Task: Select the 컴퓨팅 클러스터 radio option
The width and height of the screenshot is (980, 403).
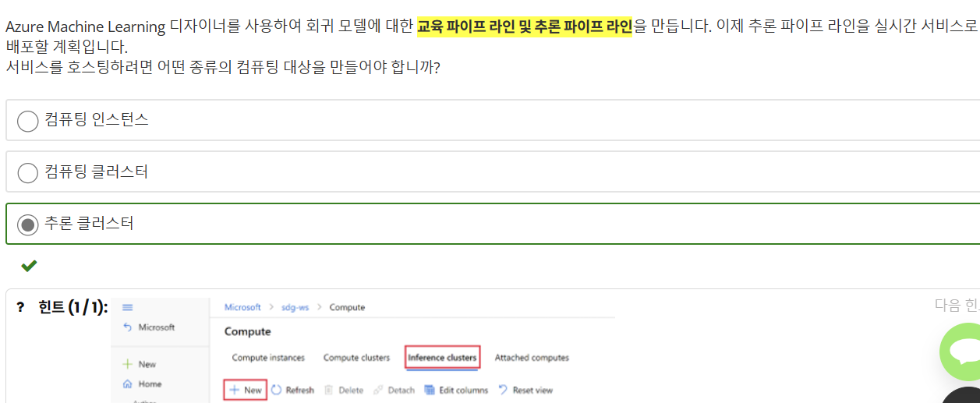Action: 28,172
